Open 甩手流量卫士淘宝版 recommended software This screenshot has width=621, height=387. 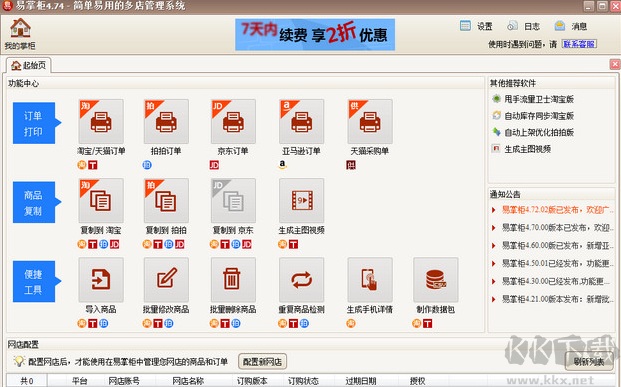pyautogui.click(x=533, y=99)
